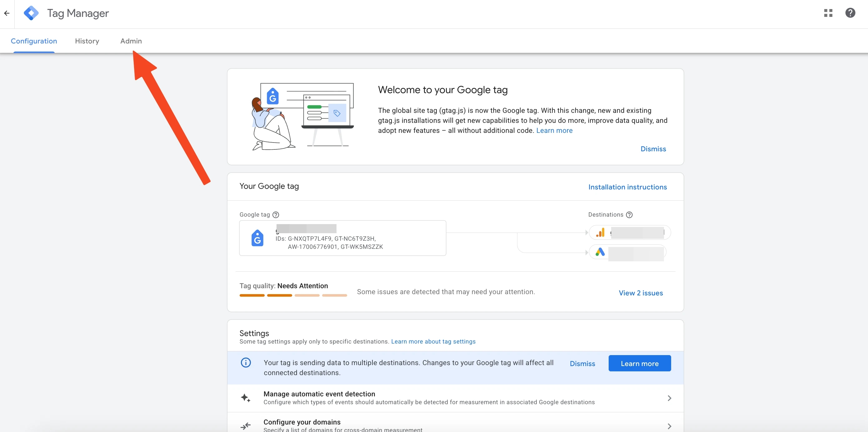Dismiss the Welcome to your Google tag card
Screen dimensions: 868x432
coord(653,149)
